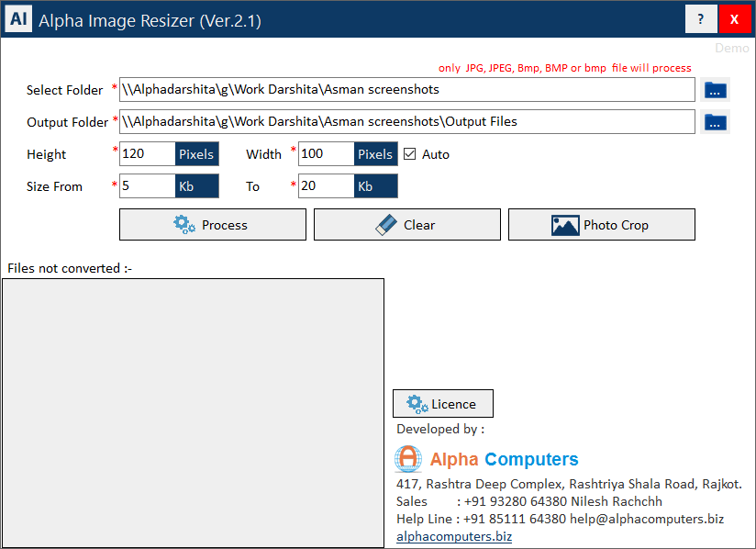Click the Licence button label
The width and height of the screenshot is (756, 549).
[453, 404]
